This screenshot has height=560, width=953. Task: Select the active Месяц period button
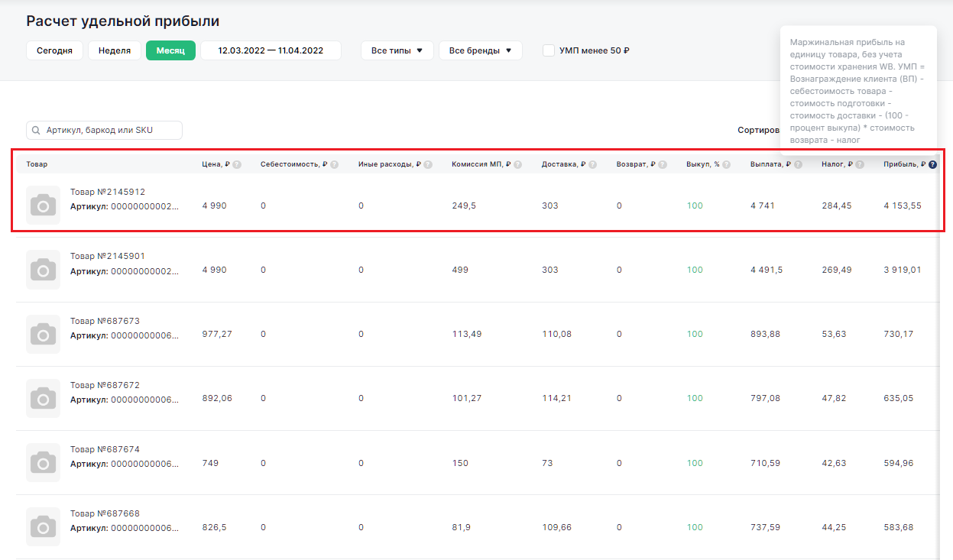point(170,50)
